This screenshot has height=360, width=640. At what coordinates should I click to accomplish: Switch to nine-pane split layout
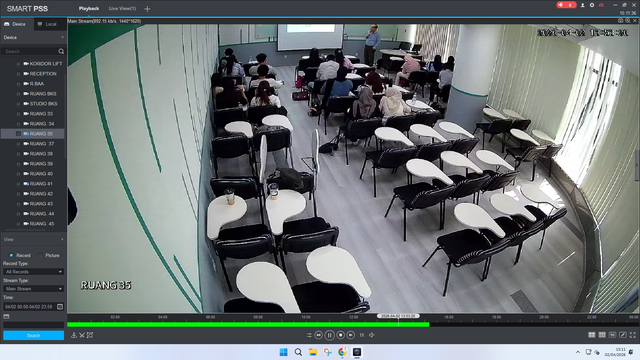point(602,335)
